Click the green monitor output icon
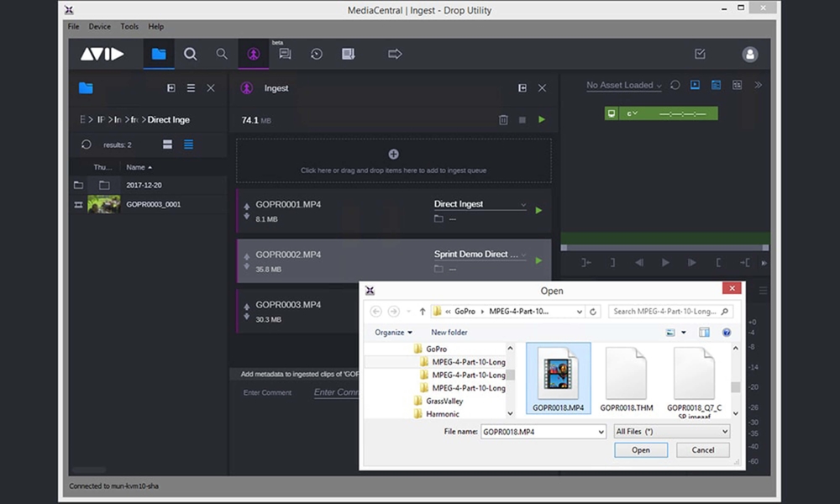Image resolution: width=840 pixels, height=504 pixels. (x=612, y=113)
